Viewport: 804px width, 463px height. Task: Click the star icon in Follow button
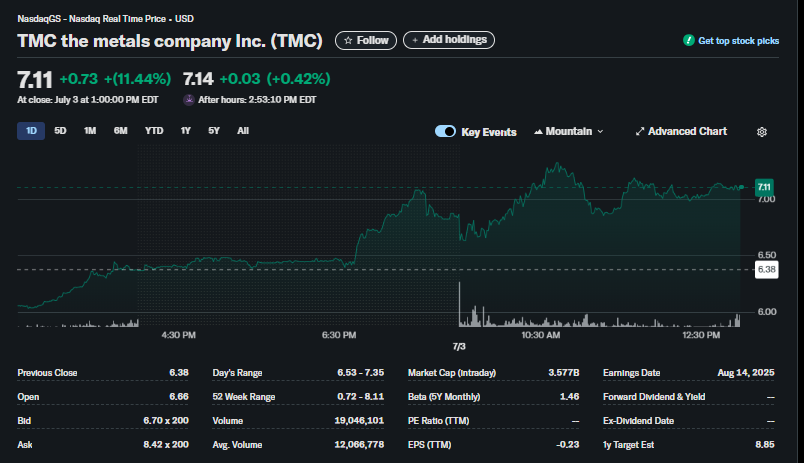(x=348, y=41)
